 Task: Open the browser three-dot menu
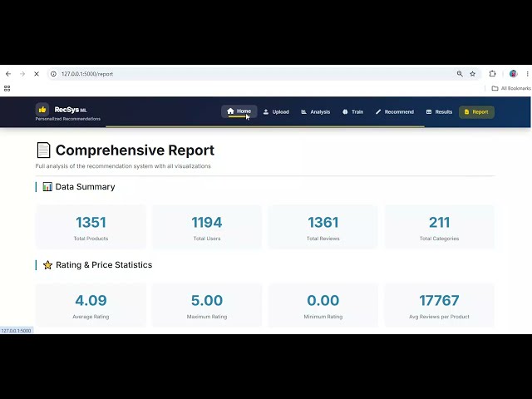[527, 74]
